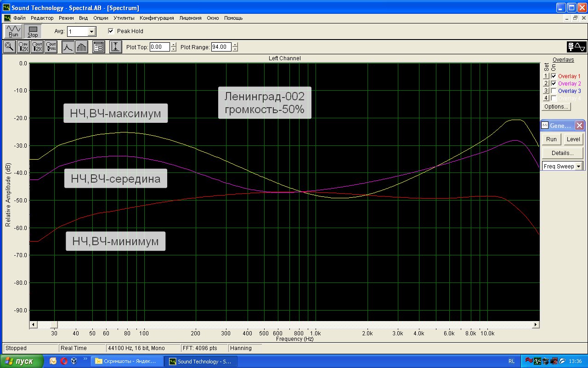Enable Overlay 4 checkbox

pyautogui.click(x=554, y=98)
